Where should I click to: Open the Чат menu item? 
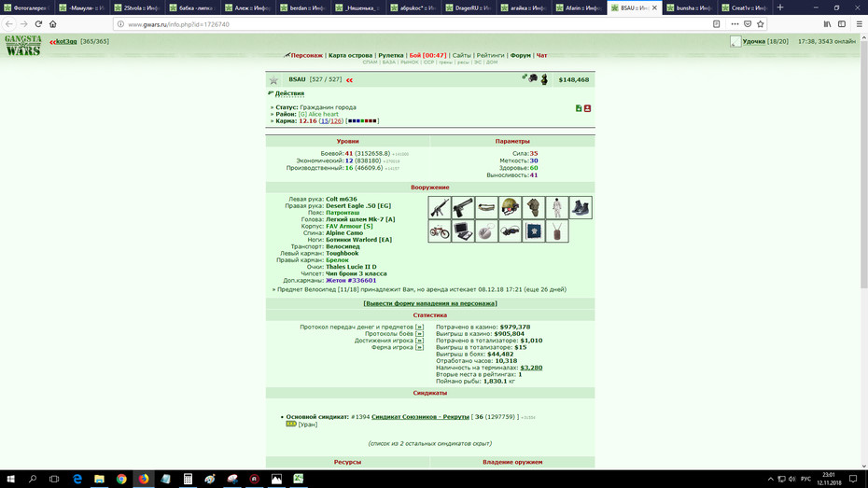point(541,55)
